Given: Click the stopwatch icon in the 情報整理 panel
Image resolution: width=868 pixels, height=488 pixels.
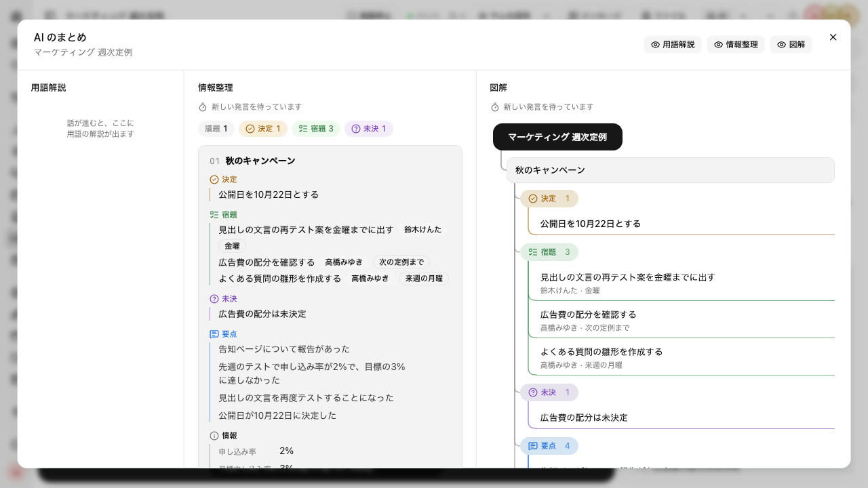Looking at the screenshot, I should pos(203,107).
